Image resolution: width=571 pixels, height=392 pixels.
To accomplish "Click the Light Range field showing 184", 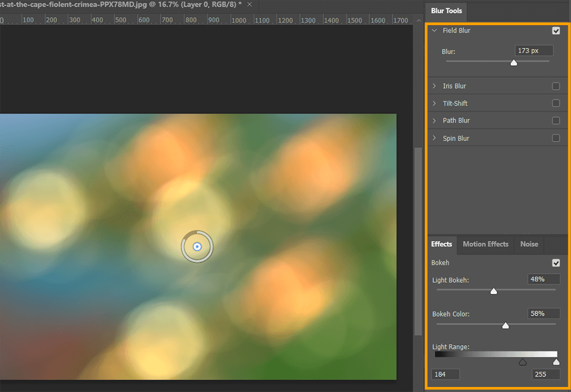I will point(446,374).
